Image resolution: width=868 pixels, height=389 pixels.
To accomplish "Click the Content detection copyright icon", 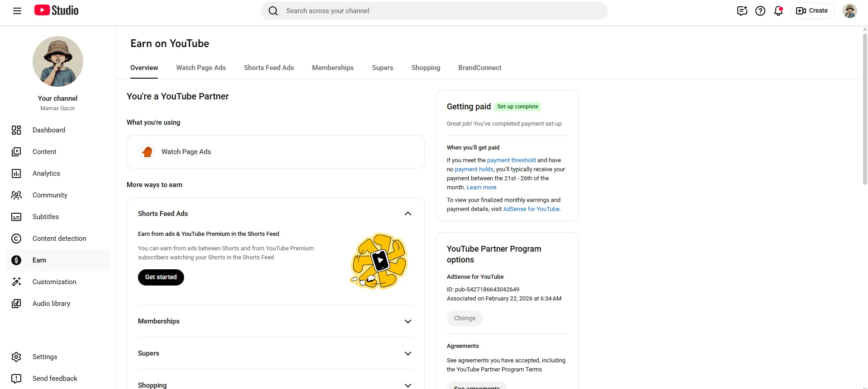I will [16, 239].
